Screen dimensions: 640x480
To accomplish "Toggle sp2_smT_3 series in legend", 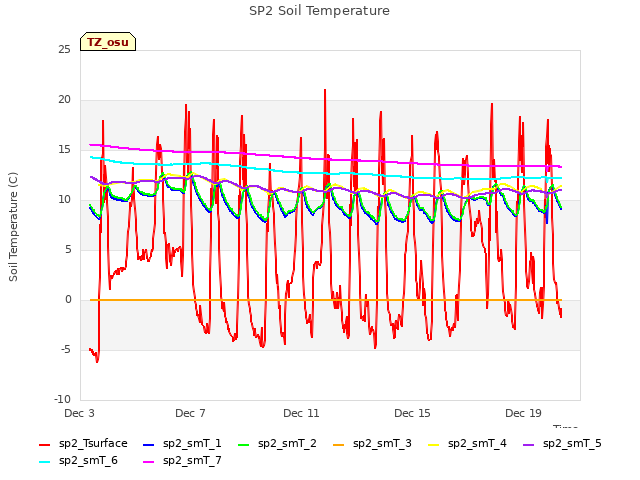I will point(372,443).
